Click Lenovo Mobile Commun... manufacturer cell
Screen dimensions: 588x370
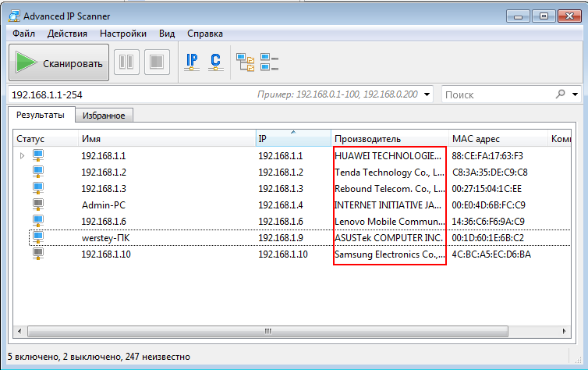click(x=389, y=222)
